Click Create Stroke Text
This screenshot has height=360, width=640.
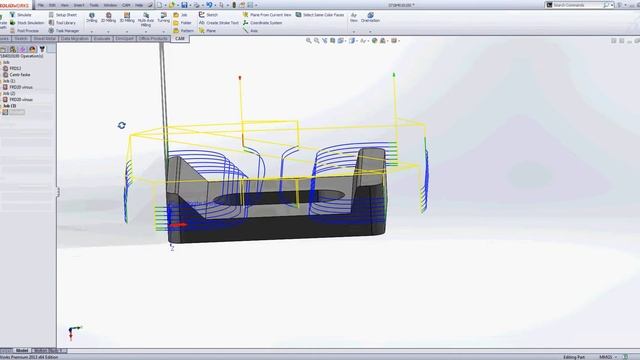click(218, 23)
